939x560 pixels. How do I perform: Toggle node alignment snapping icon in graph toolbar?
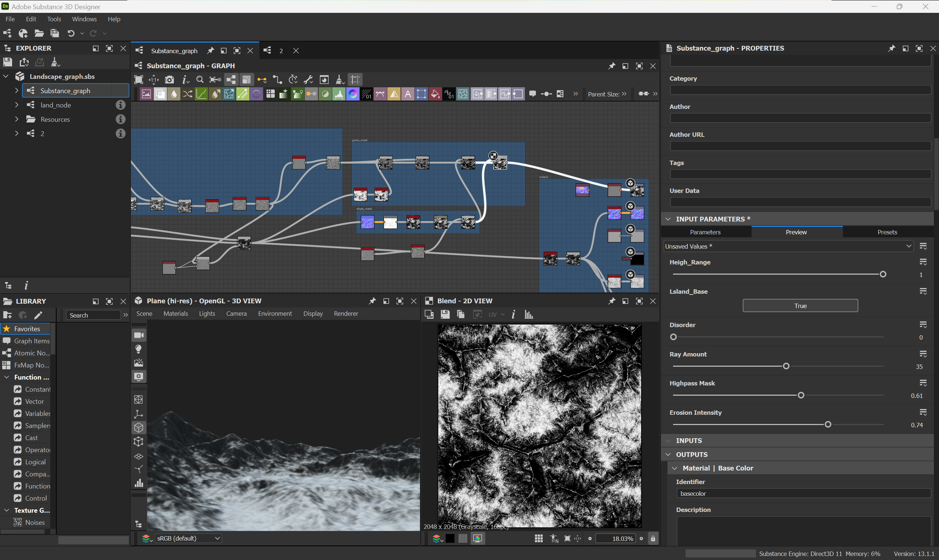(355, 80)
